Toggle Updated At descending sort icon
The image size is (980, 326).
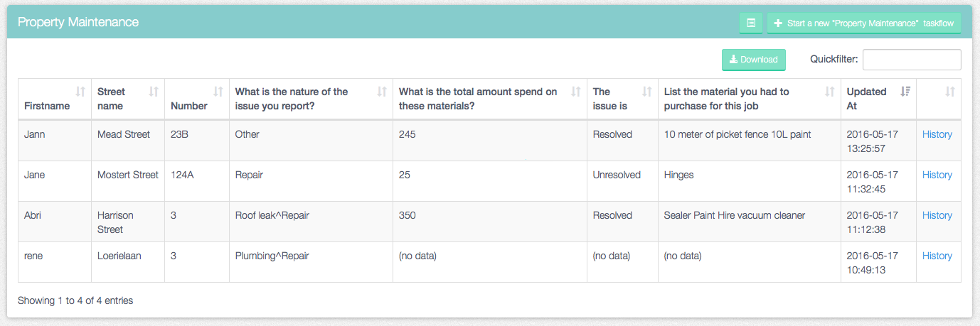click(x=905, y=92)
